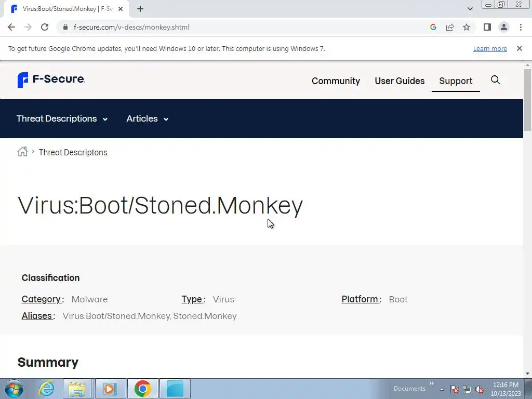Image resolution: width=532 pixels, height=399 pixels.
Task: Click the Google icon in address bar
Action: pyautogui.click(x=433, y=27)
